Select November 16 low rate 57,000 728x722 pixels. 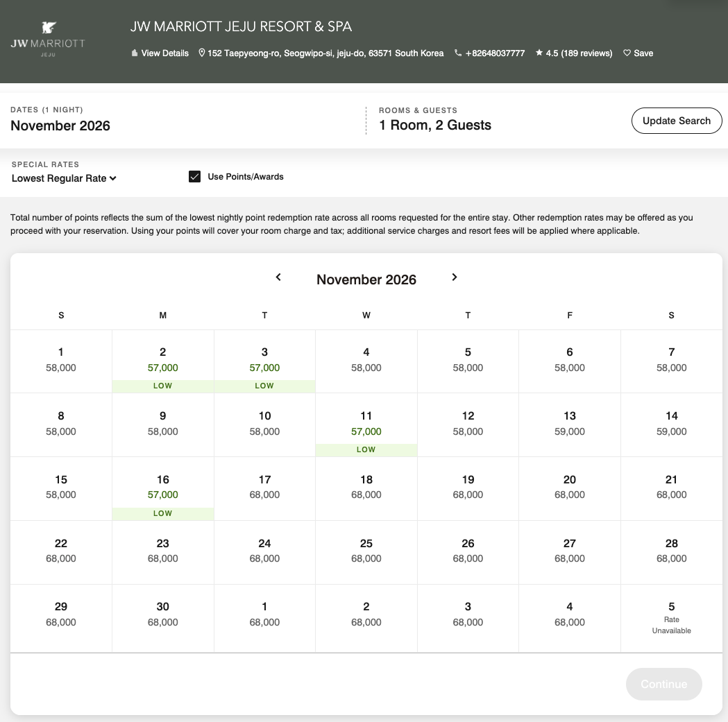(163, 488)
